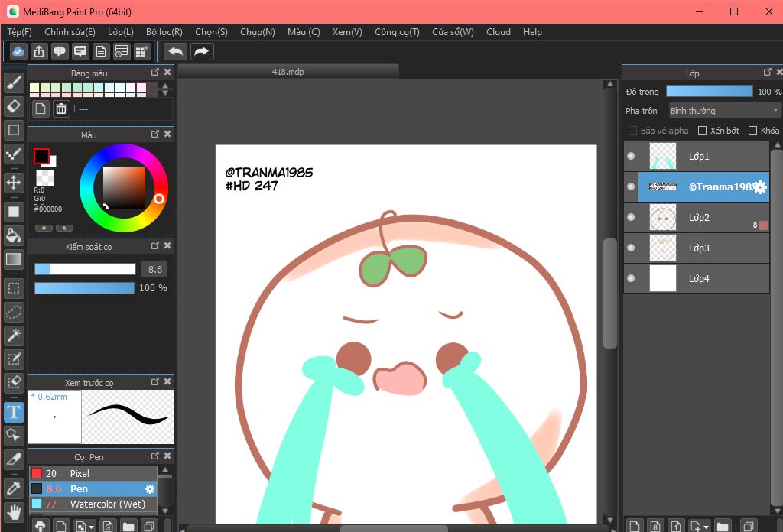The image size is (783, 532).
Task: Click the Redo arrow in toolbar
Action: point(202,51)
